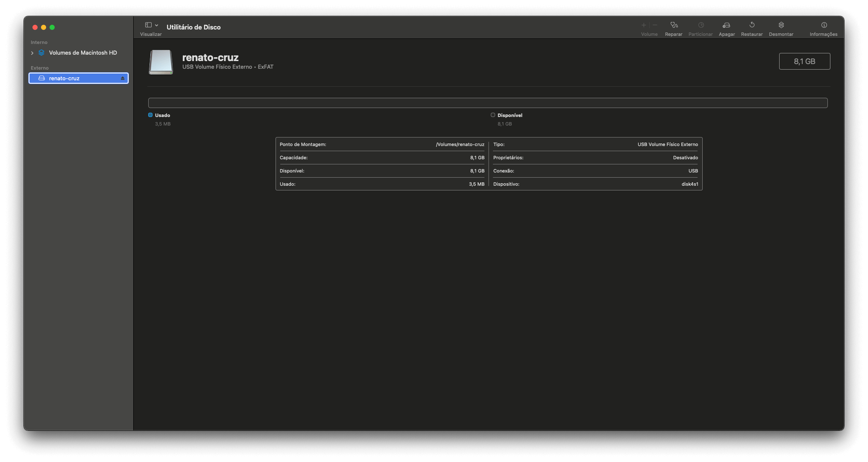Click the /Volumes/renato-cruz mount point value

(460, 144)
